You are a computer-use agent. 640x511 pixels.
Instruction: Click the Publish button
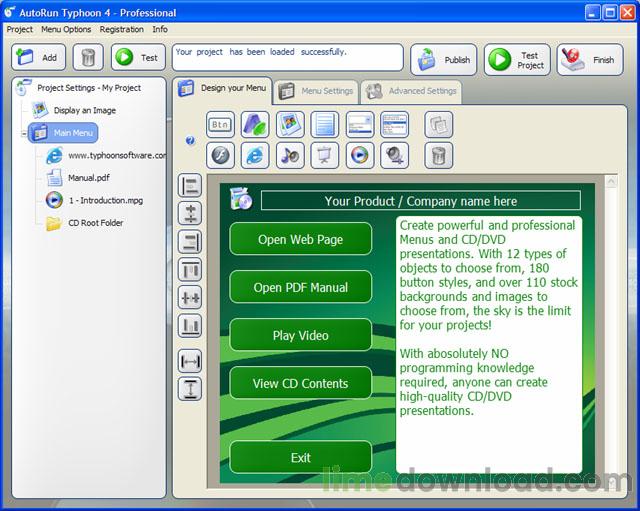coord(444,60)
